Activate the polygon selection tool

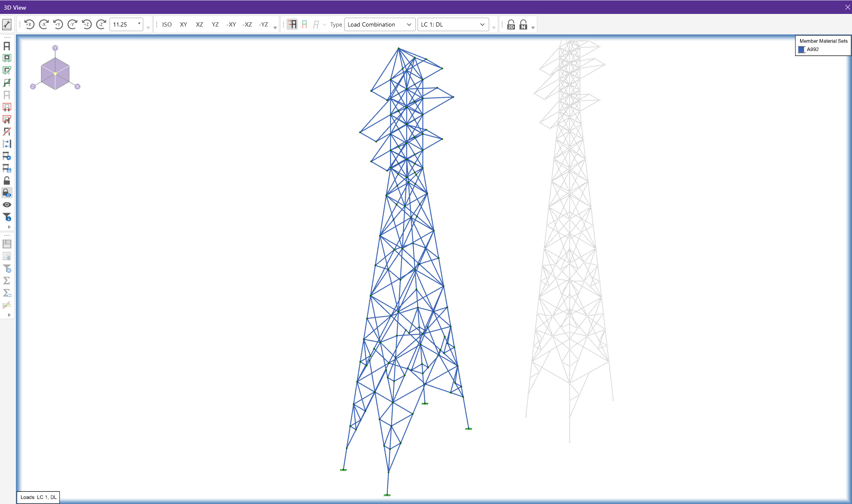point(7,70)
